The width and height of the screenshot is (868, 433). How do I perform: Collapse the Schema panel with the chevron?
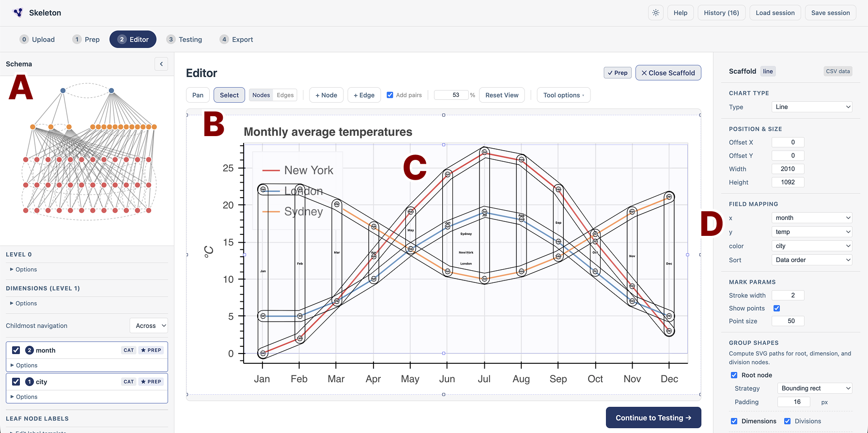(161, 64)
